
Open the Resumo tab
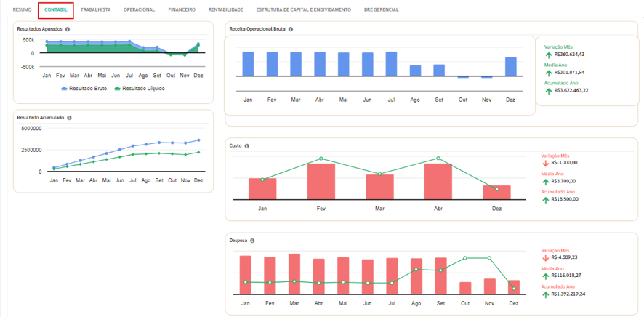coord(23,9)
